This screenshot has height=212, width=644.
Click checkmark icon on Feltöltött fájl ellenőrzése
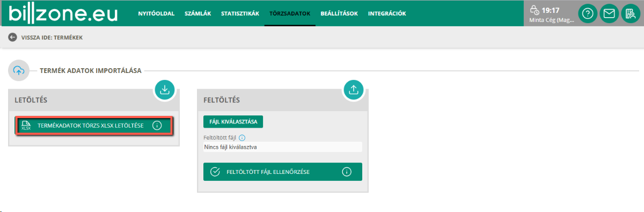click(x=215, y=172)
